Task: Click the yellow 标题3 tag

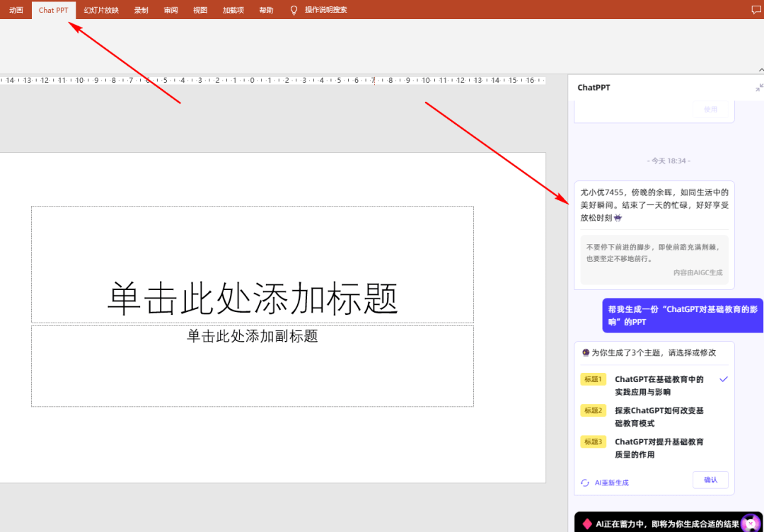Action: pyautogui.click(x=593, y=442)
